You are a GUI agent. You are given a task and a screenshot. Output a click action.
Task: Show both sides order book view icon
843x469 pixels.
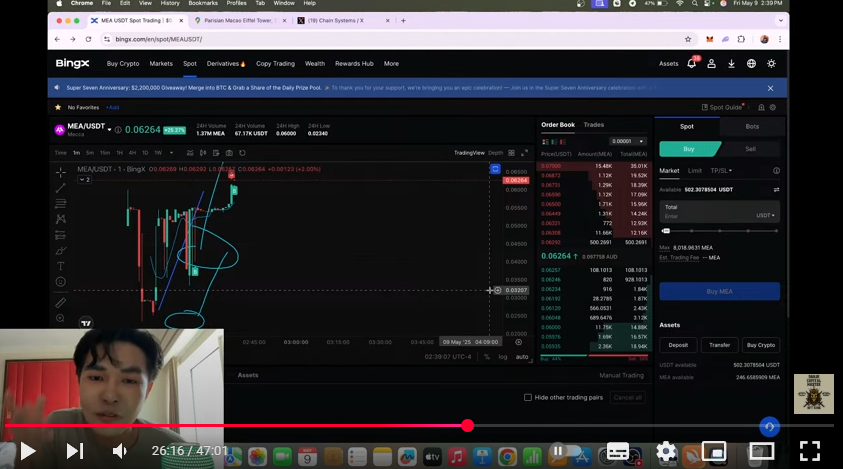(545, 141)
